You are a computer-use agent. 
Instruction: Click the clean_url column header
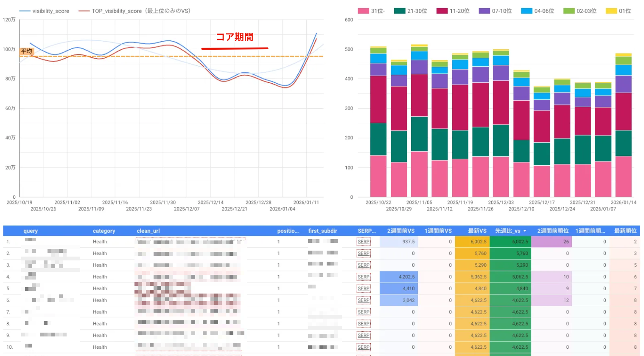point(148,231)
